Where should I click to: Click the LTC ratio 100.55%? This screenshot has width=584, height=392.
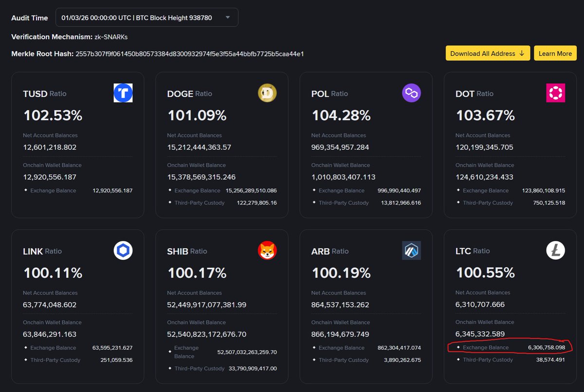point(485,273)
